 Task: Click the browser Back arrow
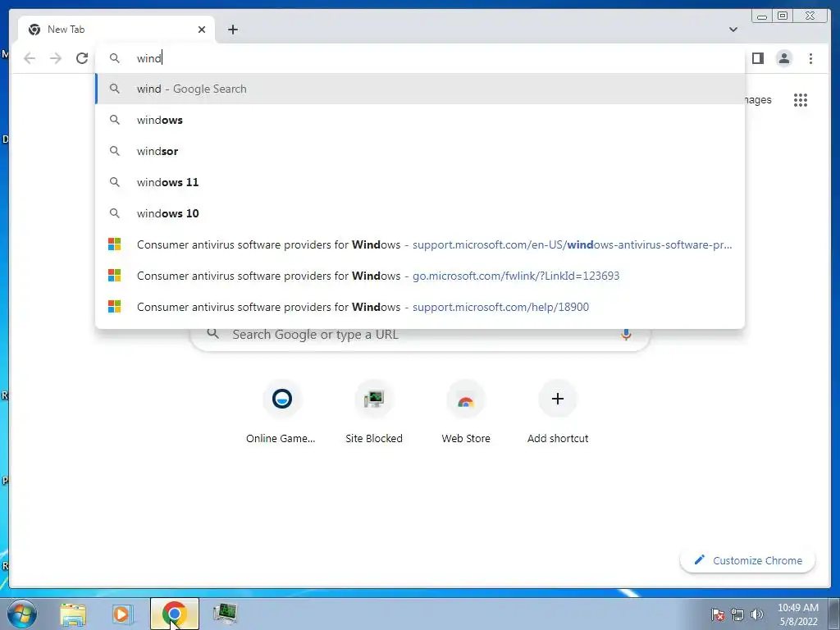coord(30,58)
